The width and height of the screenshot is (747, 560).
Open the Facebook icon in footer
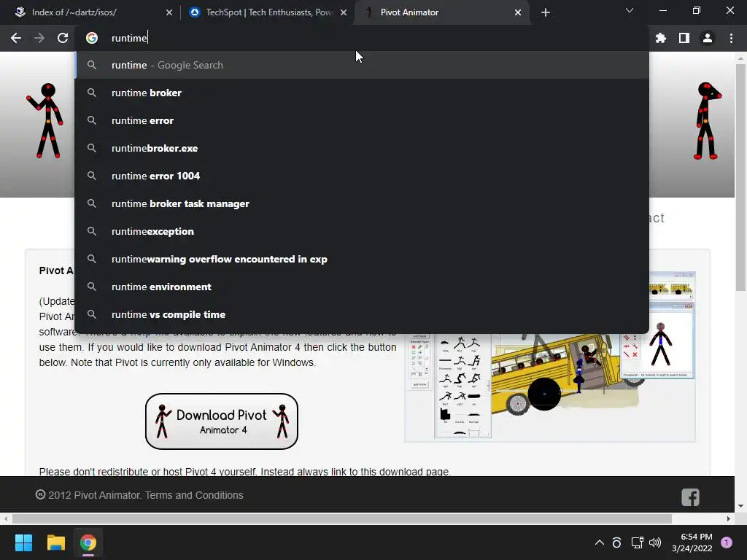click(690, 497)
